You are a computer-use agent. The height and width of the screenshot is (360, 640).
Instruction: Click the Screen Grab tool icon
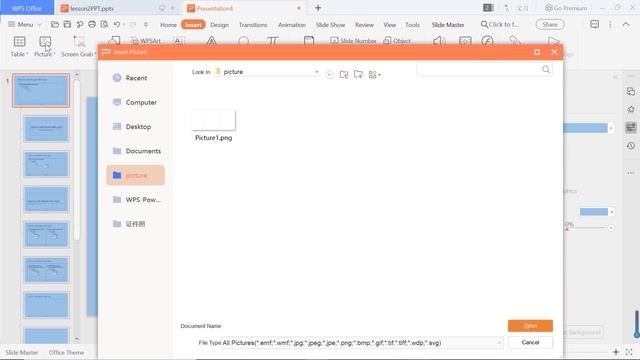(x=79, y=42)
